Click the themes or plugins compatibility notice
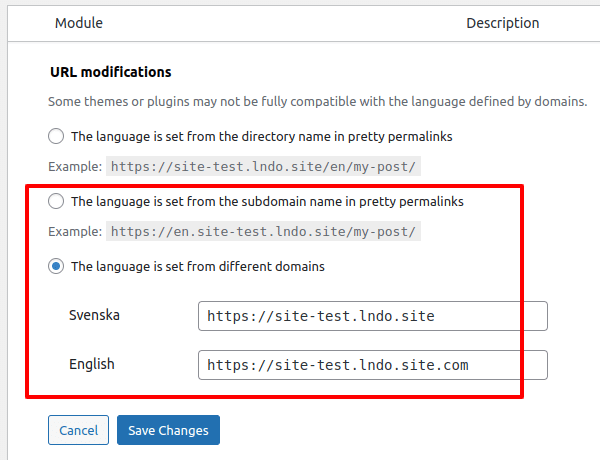 318,102
